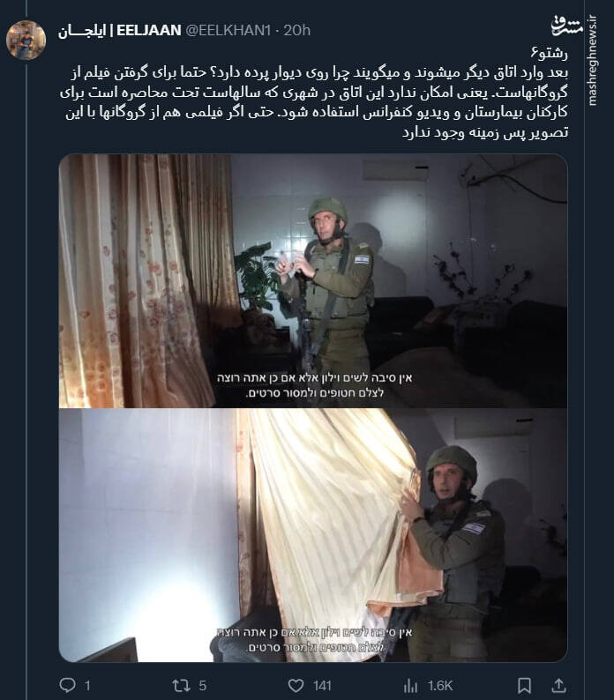Viewport: 614px width, 700px height.
Task: Like the tweet with heart icon
Action: click(296, 685)
